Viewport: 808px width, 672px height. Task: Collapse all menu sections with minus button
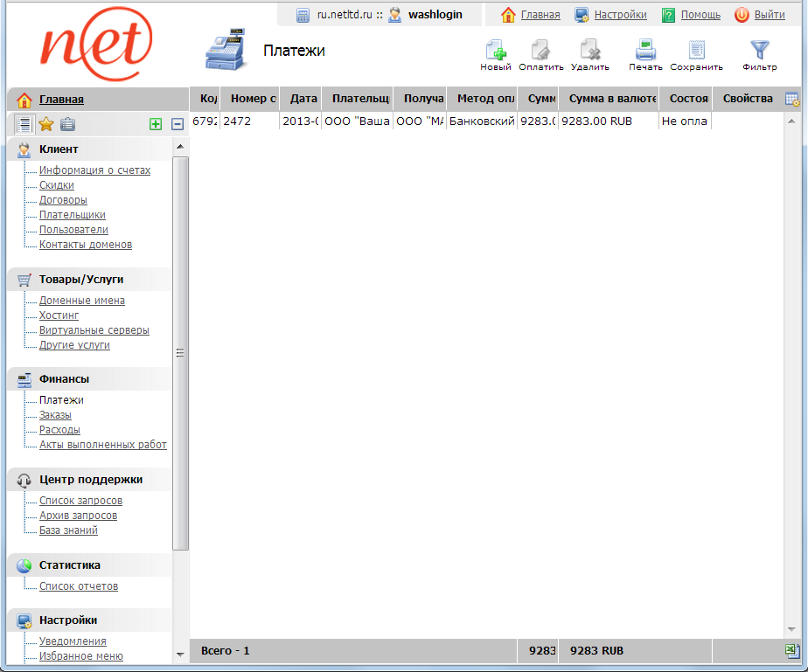tap(177, 124)
